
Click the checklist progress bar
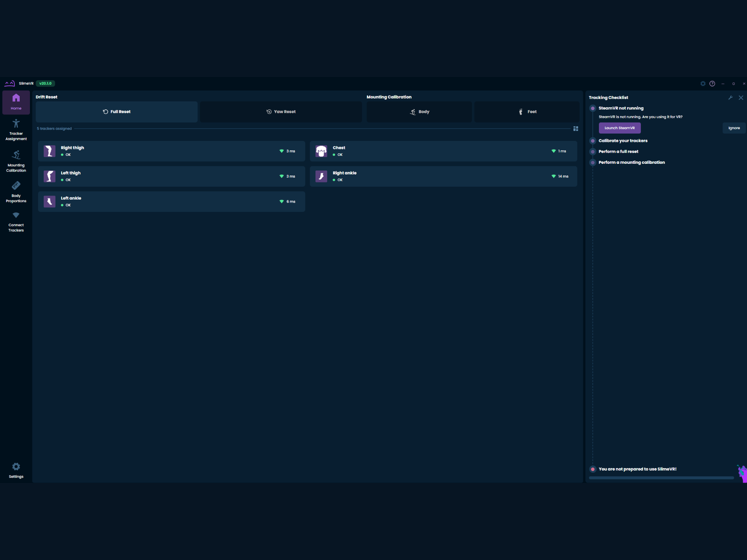click(662, 478)
